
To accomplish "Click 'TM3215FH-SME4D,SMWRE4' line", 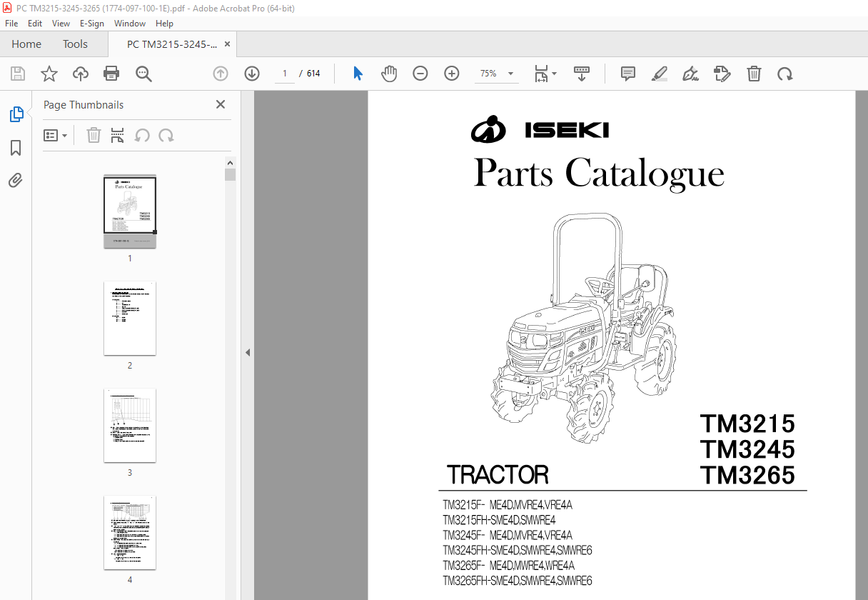I will (x=500, y=520).
